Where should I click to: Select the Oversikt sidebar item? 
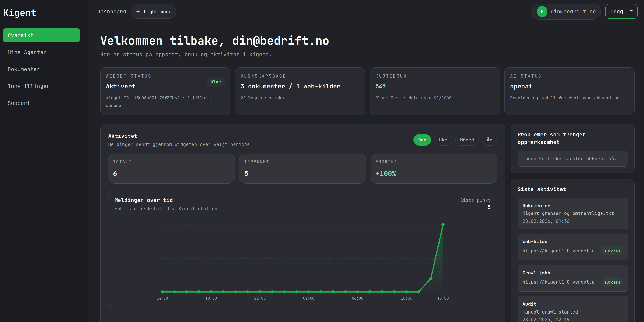tap(41, 35)
